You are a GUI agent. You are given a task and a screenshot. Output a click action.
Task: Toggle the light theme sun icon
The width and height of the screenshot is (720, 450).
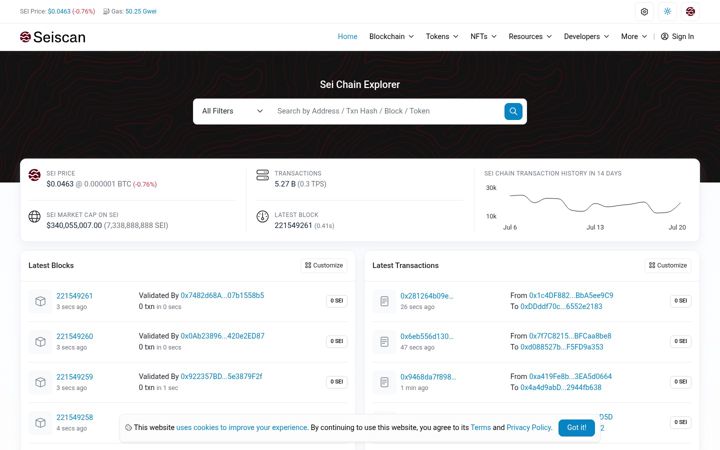[x=667, y=11]
